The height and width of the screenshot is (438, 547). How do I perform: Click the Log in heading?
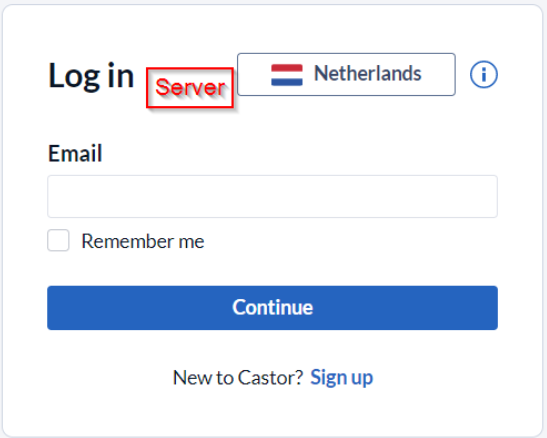click(91, 75)
